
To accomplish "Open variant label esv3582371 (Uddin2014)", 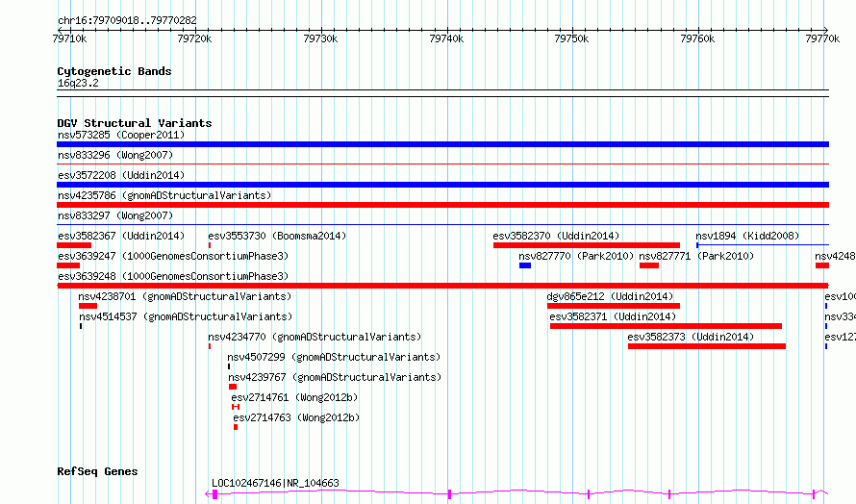I will tap(613, 316).
